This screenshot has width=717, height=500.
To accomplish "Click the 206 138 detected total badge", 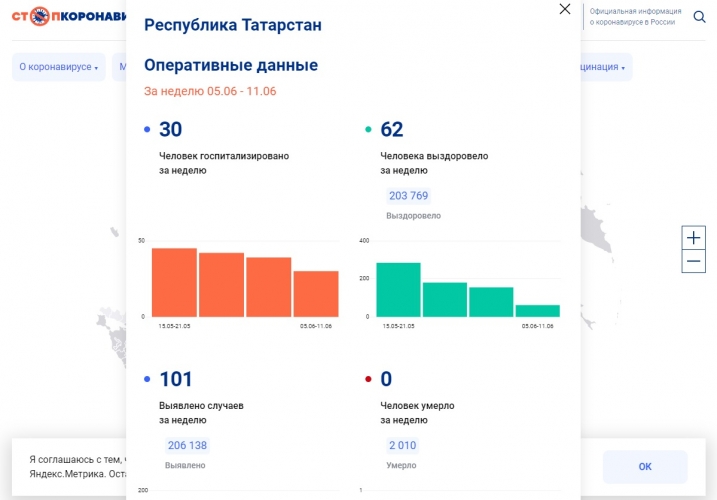I will tap(186, 446).
